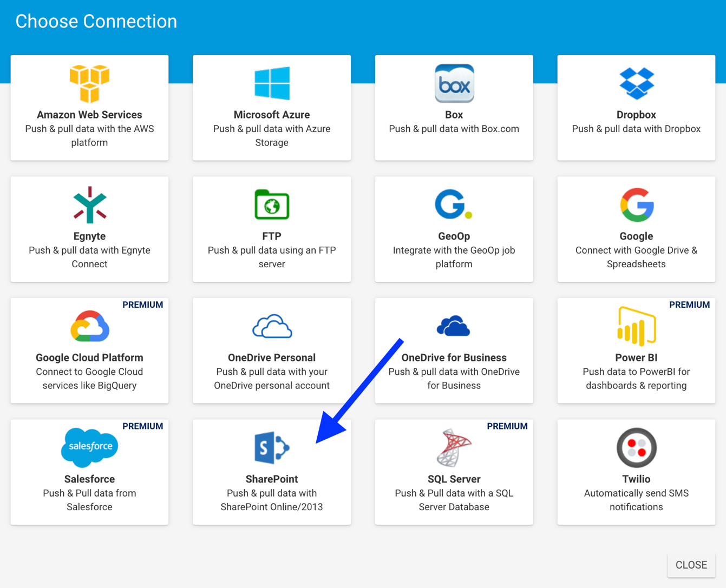Click the GeoOp G logo
The image size is (726, 588).
click(x=454, y=204)
